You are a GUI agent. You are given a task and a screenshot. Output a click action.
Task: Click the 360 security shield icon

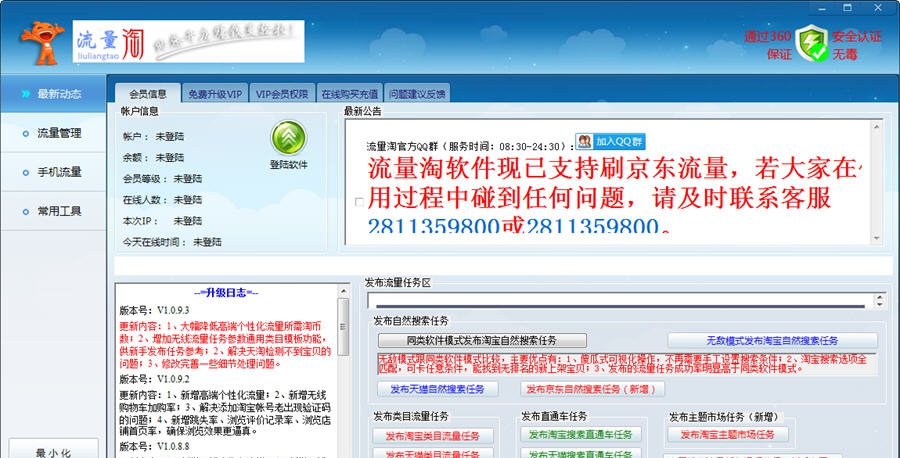812,43
